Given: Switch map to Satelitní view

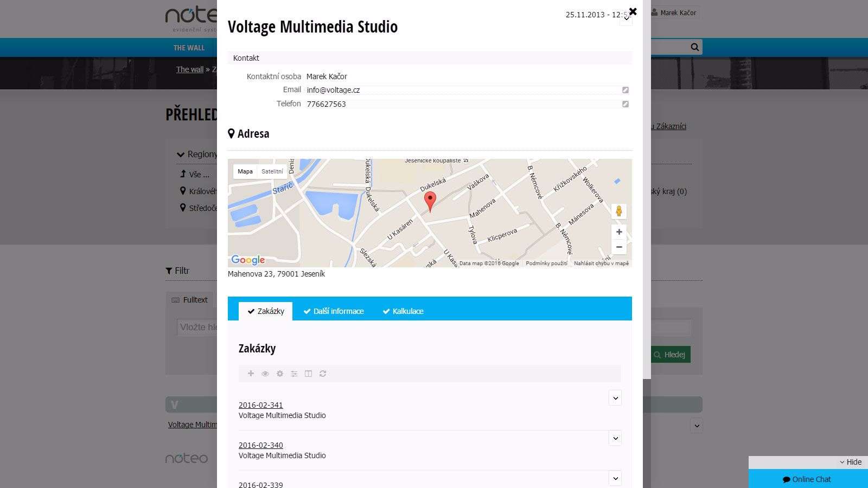Looking at the screenshot, I should tap(272, 171).
